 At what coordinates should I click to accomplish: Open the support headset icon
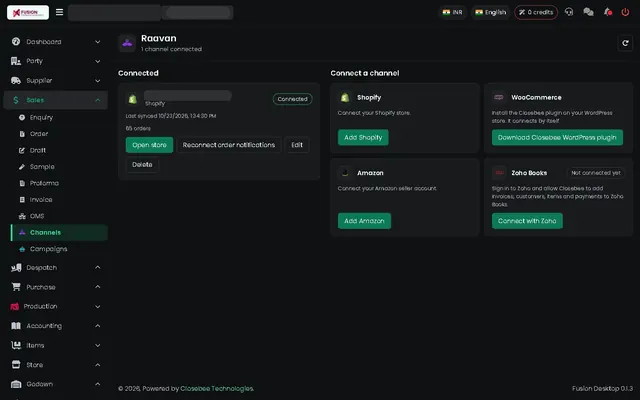tap(569, 12)
